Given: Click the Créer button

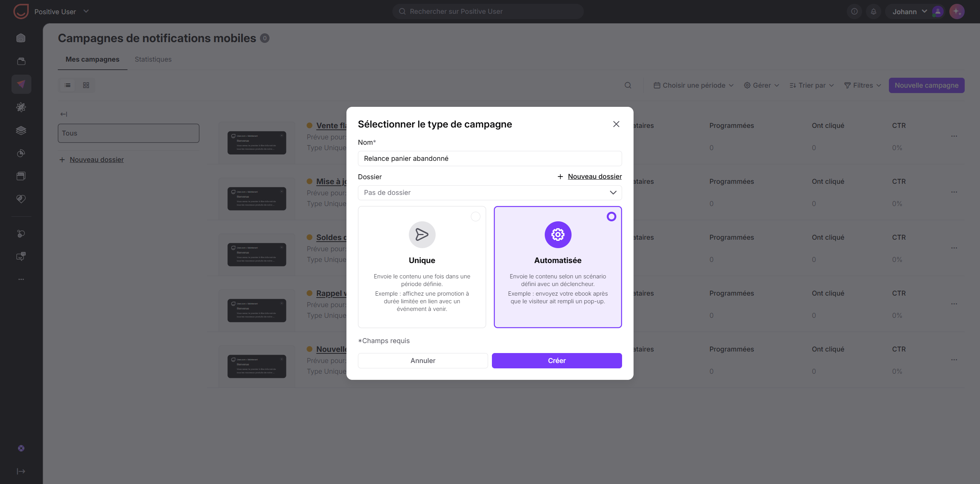Looking at the screenshot, I should (x=557, y=361).
